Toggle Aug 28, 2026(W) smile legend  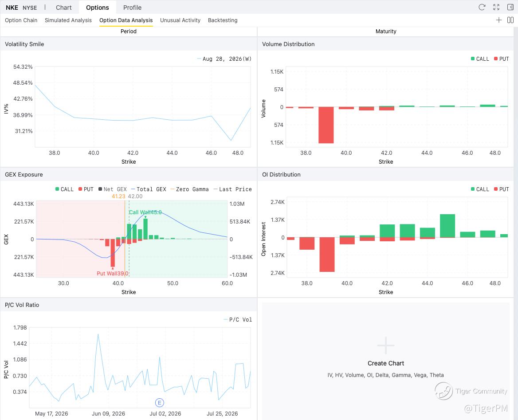click(x=224, y=59)
